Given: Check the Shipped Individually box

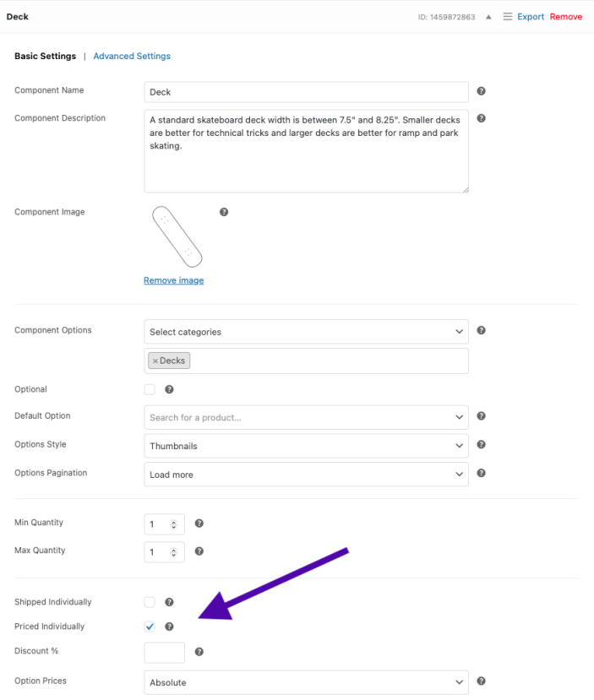Looking at the screenshot, I should [x=150, y=602].
